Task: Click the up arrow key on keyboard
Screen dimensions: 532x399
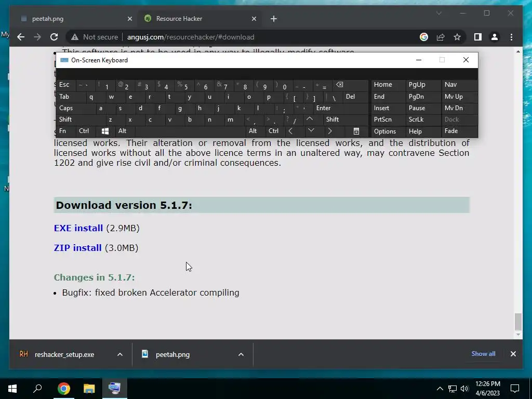Action: click(x=310, y=119)
